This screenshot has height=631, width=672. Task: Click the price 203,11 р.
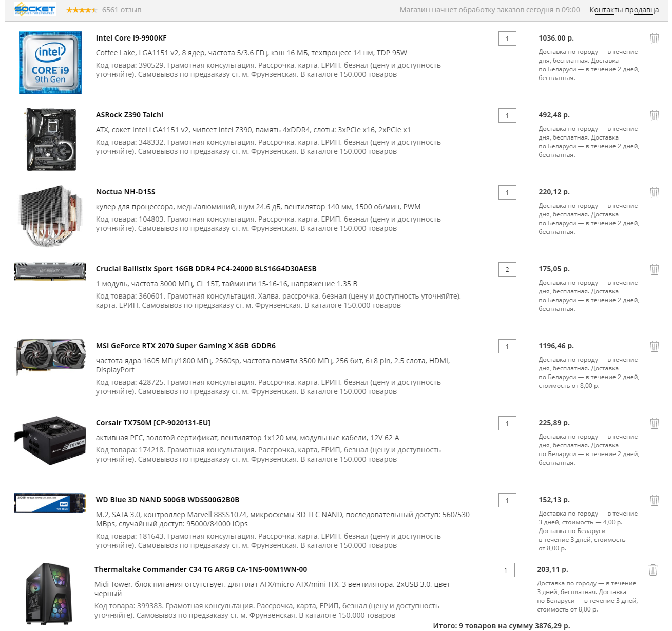[x=552, y=569]
